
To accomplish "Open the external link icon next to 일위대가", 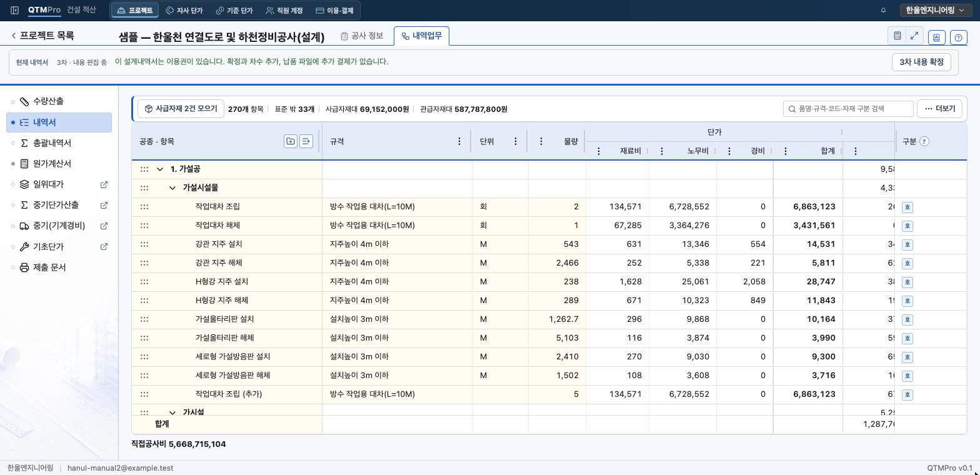I will coord(104,184).
